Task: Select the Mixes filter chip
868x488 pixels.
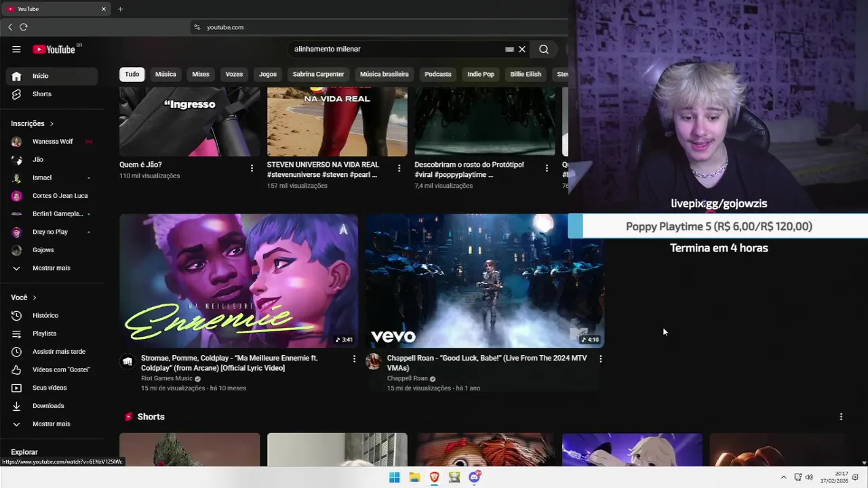Action: tap(201, 74)
